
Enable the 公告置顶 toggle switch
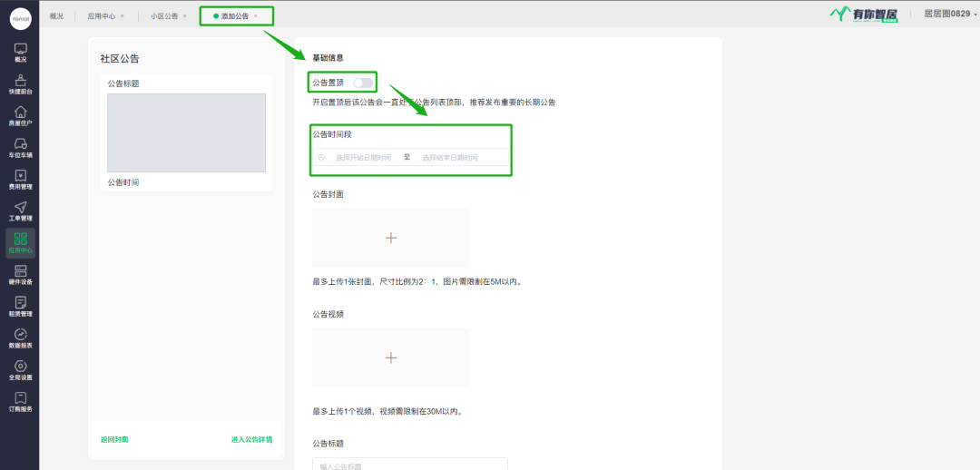363,83
